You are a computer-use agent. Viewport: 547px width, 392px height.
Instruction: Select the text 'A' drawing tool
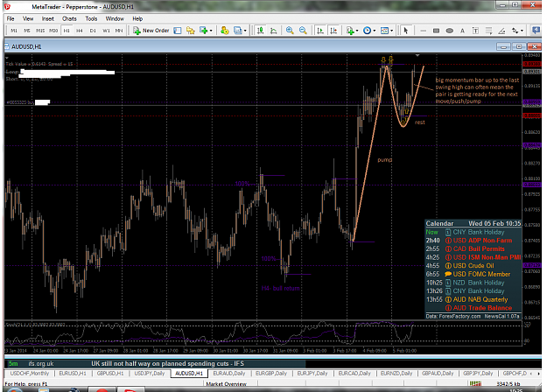[x=462, y=31]
